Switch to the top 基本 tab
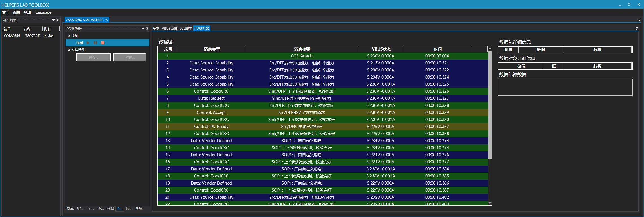 coord(156,28)
